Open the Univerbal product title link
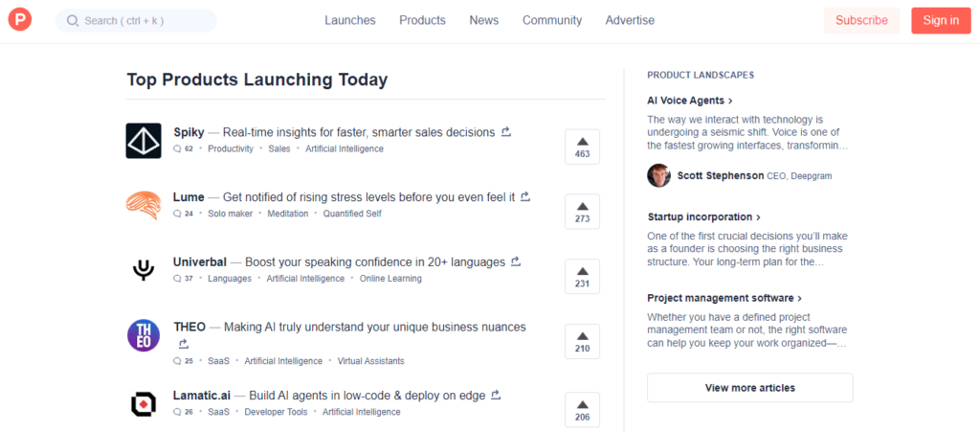 pyautogui.click(x=200, y=262)
